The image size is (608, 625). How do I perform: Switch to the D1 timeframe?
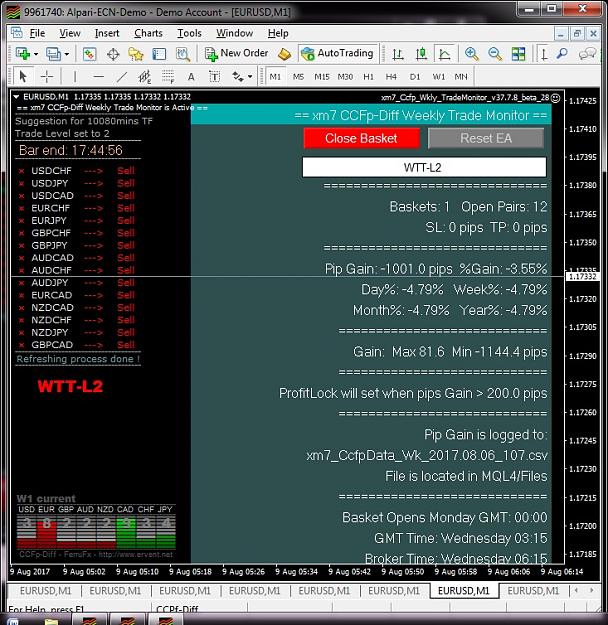(415, 77)
